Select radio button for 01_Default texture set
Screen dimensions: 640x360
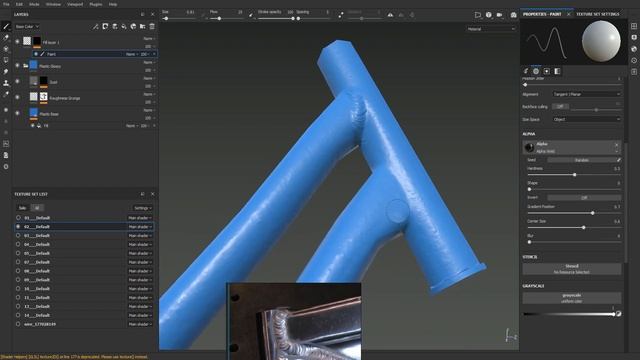point(18,218)
